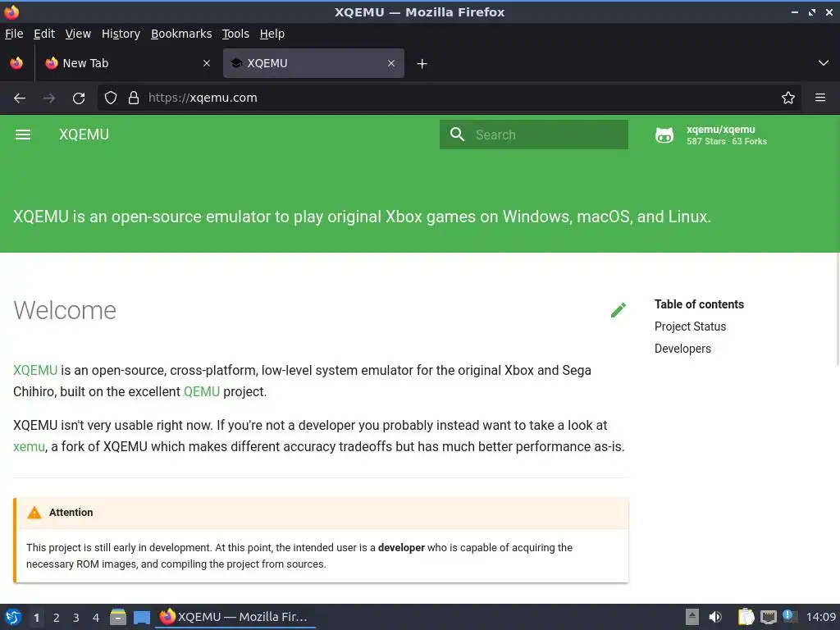The width and height of the screenshot is (840, 630).
Task: Switch to virtual desktop 4
Action: coord(96,618)
